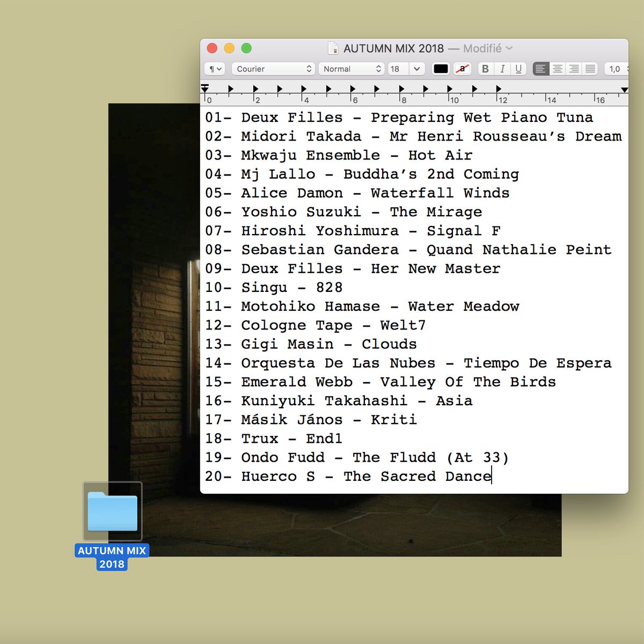
Task: Click the line "05- Alice Damon - Waterfall Winds"
Action: click(357, 193)
